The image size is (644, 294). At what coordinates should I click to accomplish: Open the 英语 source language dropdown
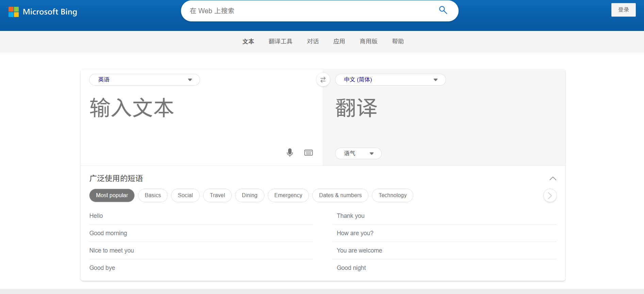tap(144, 80)
